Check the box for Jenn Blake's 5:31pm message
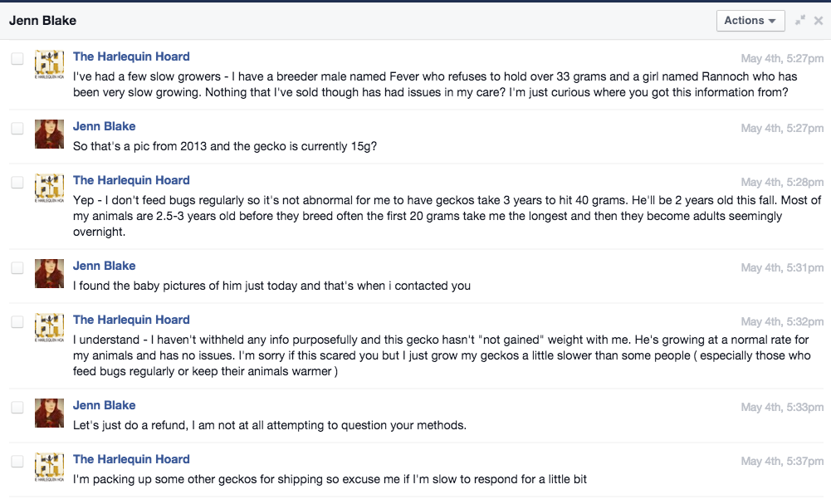The width and height of the screenshot is (831, 504). coord(17,267)
